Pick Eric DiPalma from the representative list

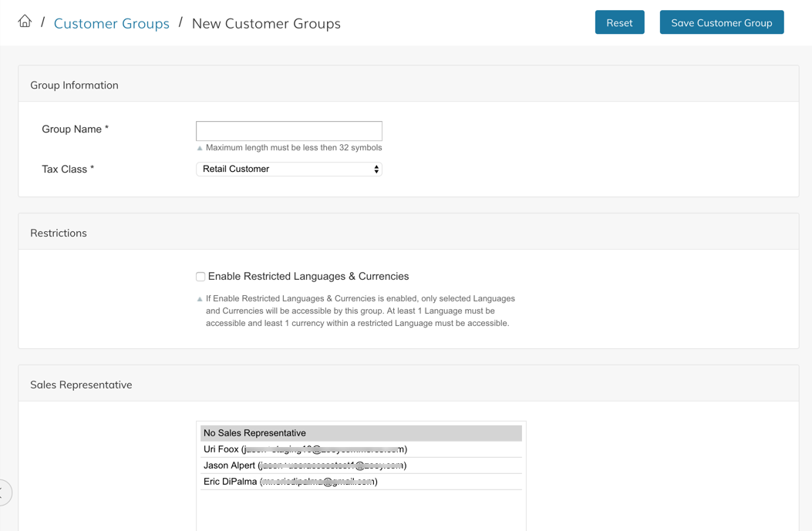(290, 482)
